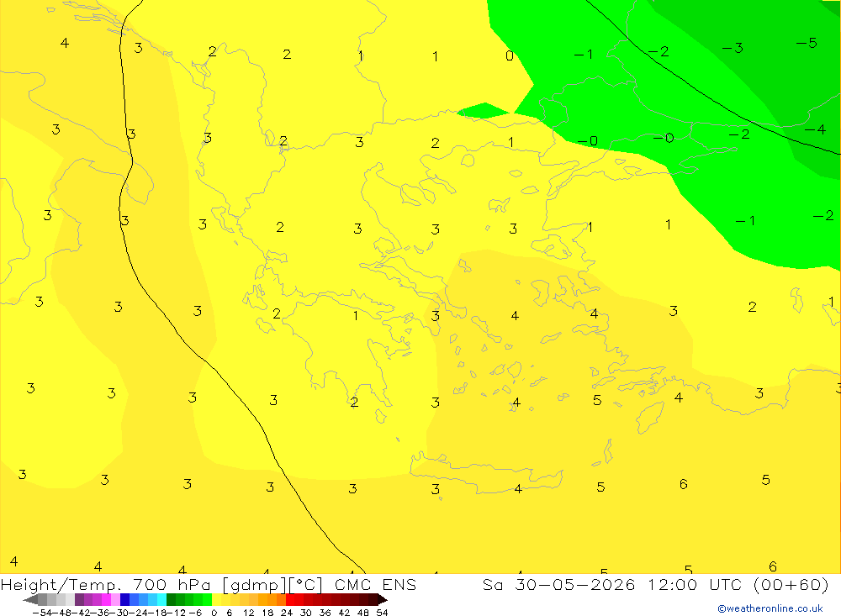841x616 pixels.
Task: Click the '36' label on the color scale
Action: pyautogui.click(x=325, y=613)
